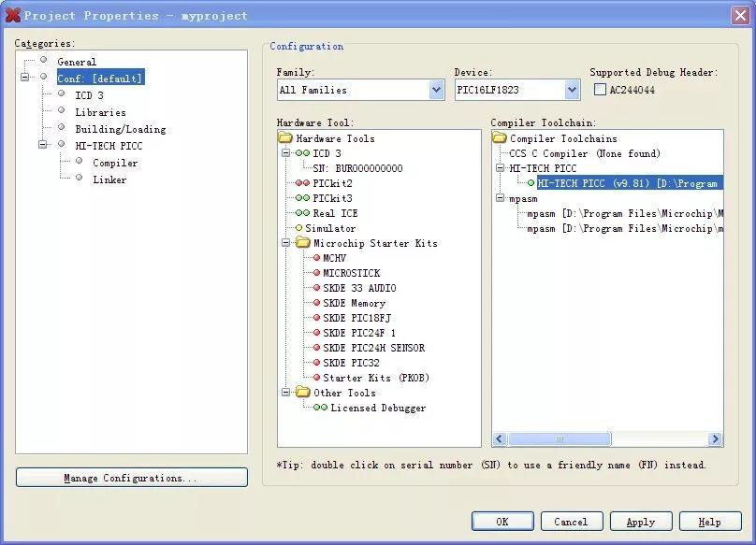Click the application logo in the title bar
This screenshot has height=545, width=756.
point(12,15)
